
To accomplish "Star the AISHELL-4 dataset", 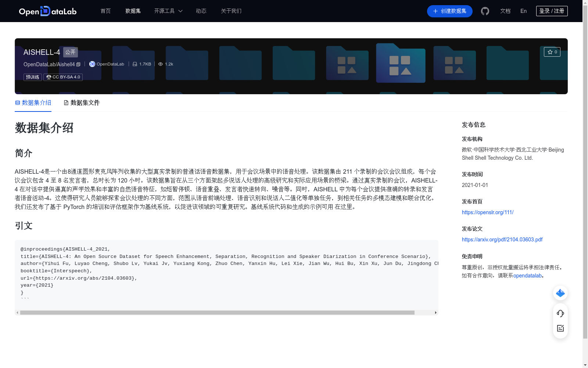I will pos(552,52).
